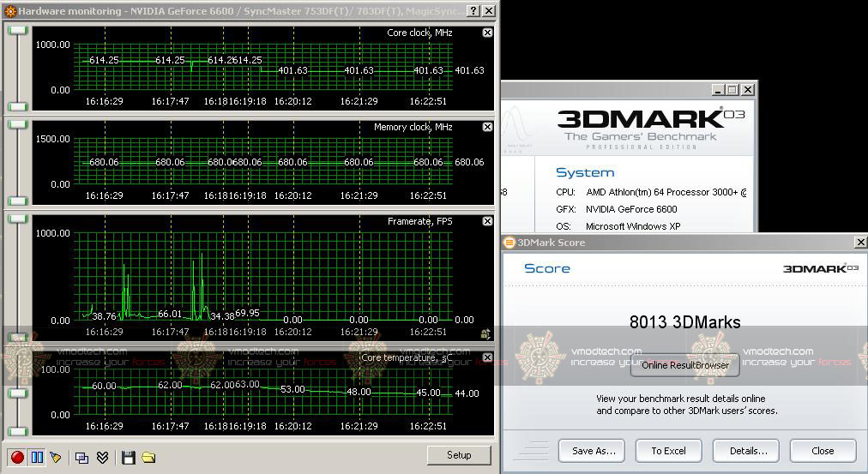Grab the upper slider handle of Framerate graph
The width and height of the screenshot is (868, 474).
click(18, 219)
